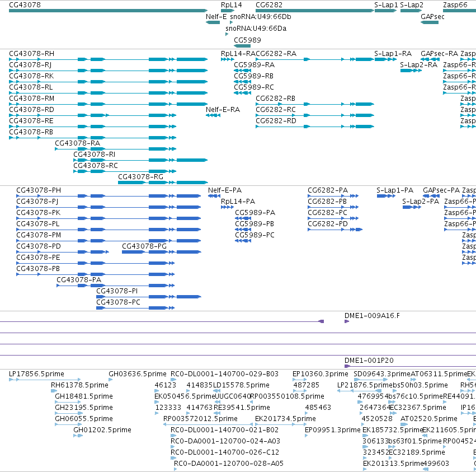476x472 pixels.
Task: Select the Nelf-E-RA transcript label
Action: (x=223, y=110)
